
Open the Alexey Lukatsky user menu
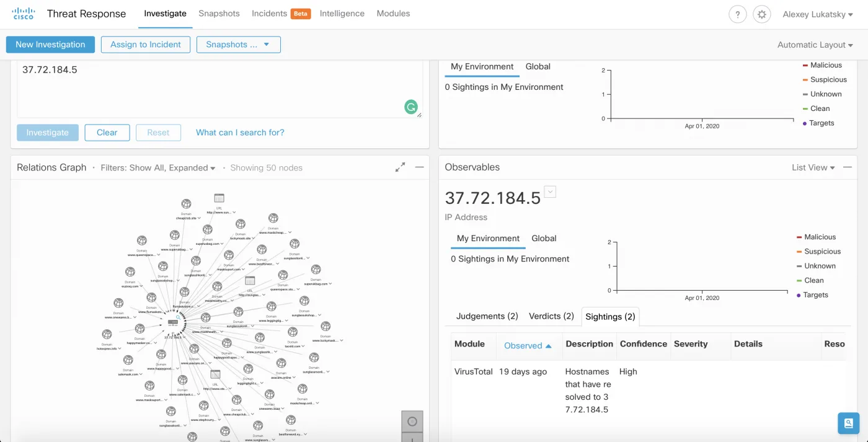(x=818, y=14)
